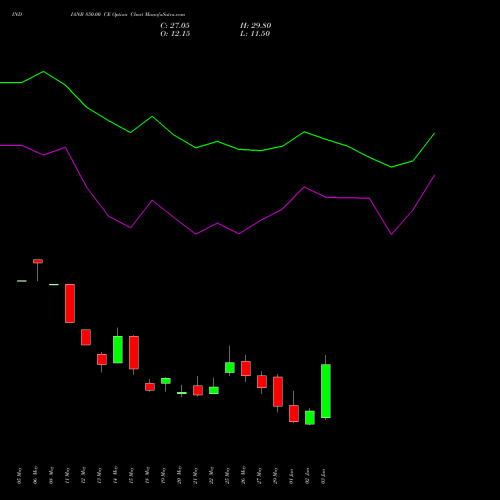Click the '12 May' date label

(84, 476)
